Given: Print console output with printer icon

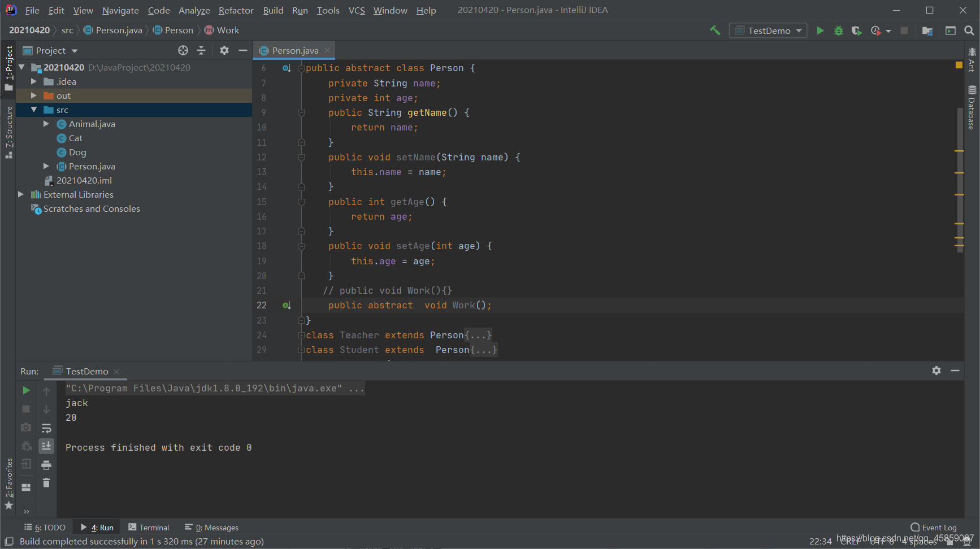Looking at the screenshot, I should [46, 465].
